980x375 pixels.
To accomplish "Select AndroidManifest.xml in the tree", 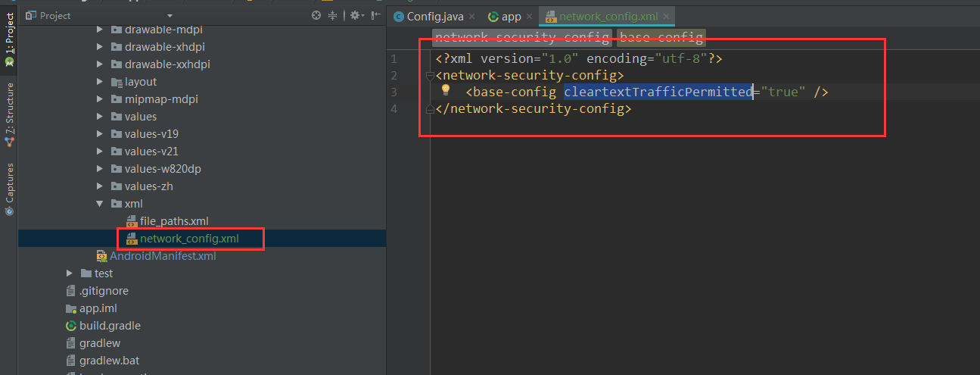I will coord(163,256).
